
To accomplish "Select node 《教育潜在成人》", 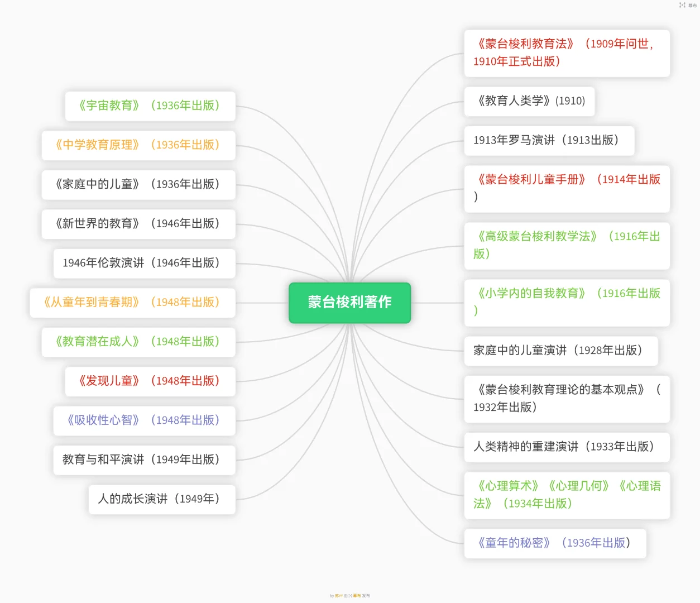I will [138, 342].
